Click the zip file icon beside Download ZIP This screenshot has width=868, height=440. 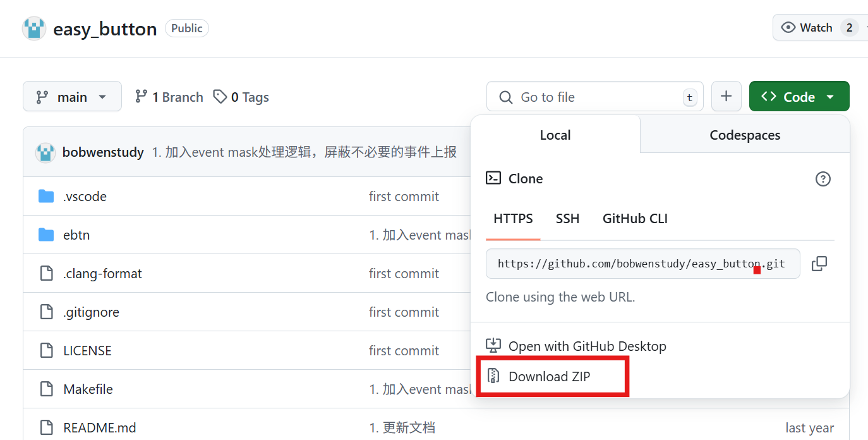click(x=493, y=376)
